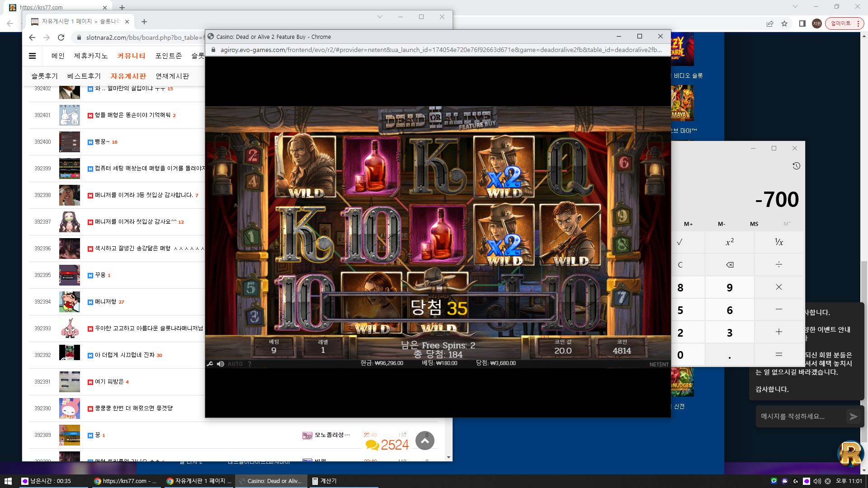Open the slot game help question mark
868x488 pixels.
tap(250, 364)
